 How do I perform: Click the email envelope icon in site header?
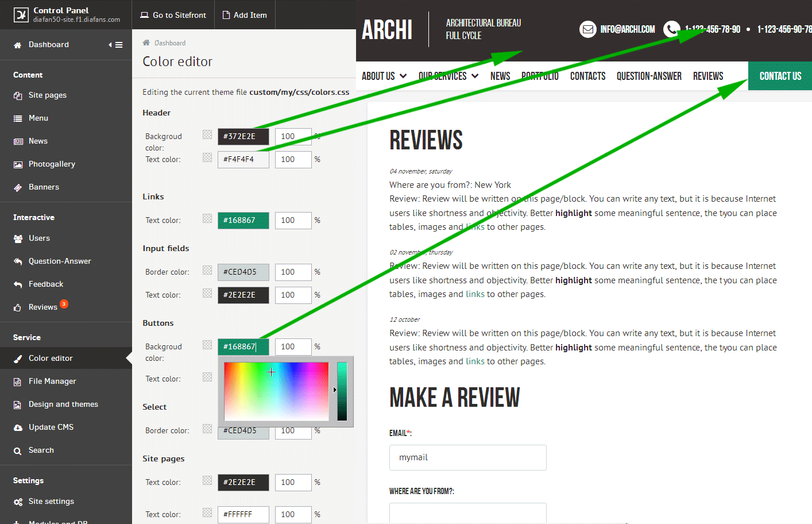(x=588, y=29)
